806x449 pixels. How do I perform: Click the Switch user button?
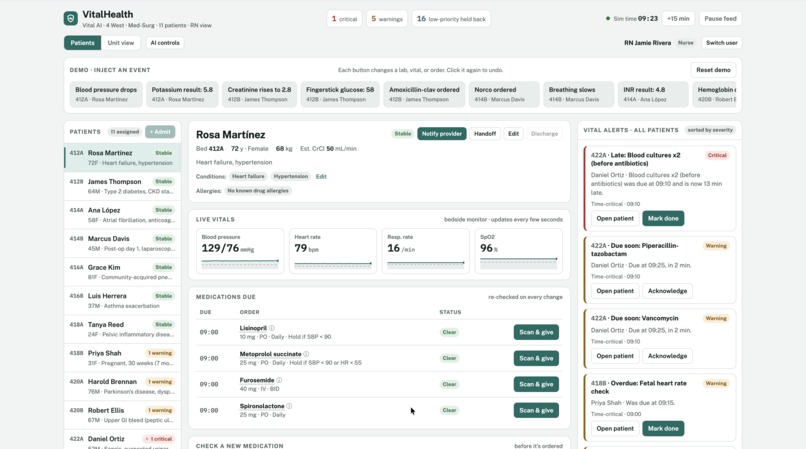pos(721,43)
